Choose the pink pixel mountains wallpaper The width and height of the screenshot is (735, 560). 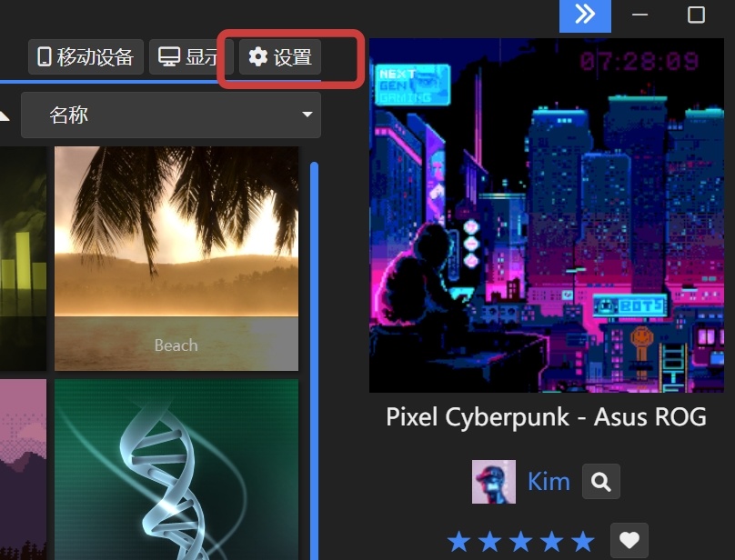23,470
